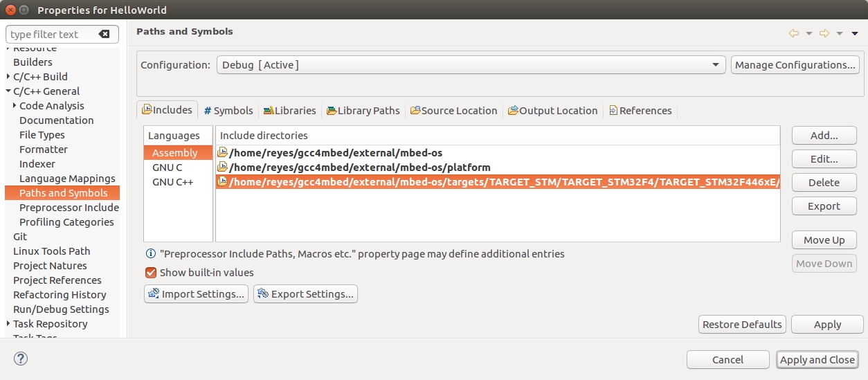Expand the Code Analysis tree node
This screenshot has height=380, width=868.
(x=15, y=106)
